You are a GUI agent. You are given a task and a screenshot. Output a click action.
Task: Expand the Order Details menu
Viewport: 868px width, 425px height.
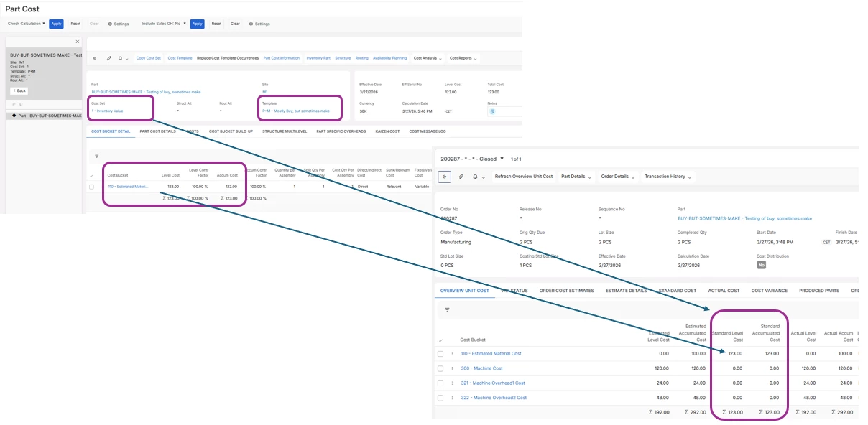pos(617,177)
